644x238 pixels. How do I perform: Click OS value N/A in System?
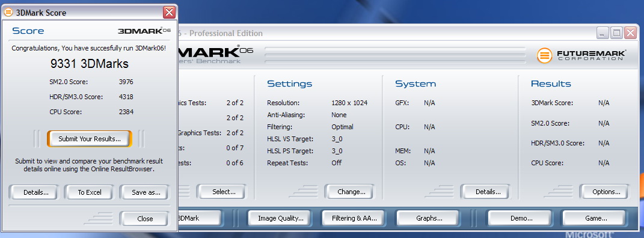click(429, 163)
